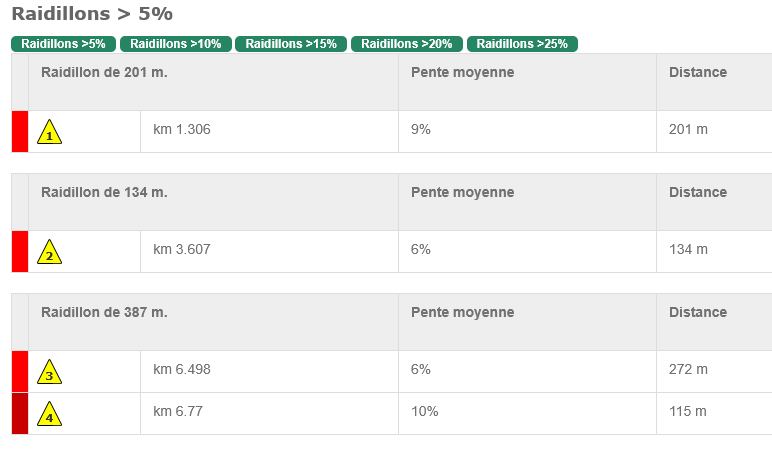Screen dimensions: 772x459
Task: Click the yellow warning triangle numbered 3
Action: [49, 372]
